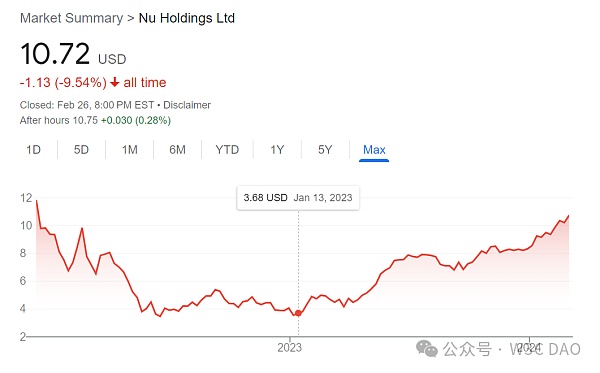Show the 5Y price history
Screen dimensions: 600x373
click(325, 150)
